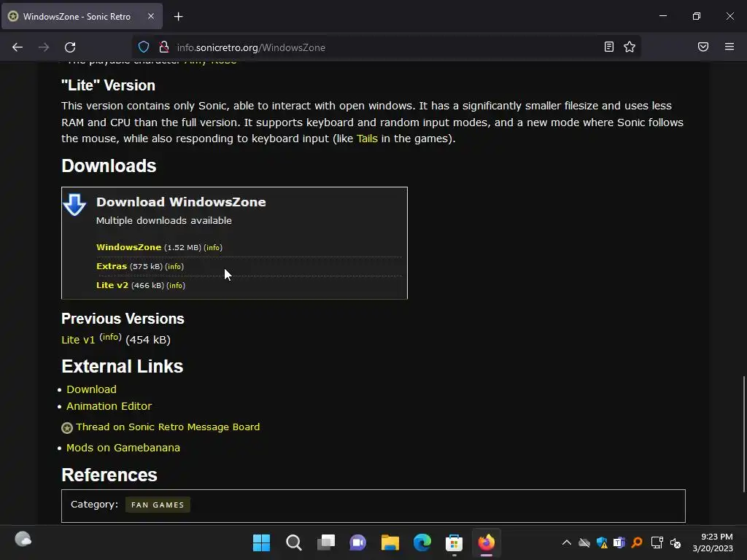
Task: Click the forward navigation arrow
Action: pos(43,47)
